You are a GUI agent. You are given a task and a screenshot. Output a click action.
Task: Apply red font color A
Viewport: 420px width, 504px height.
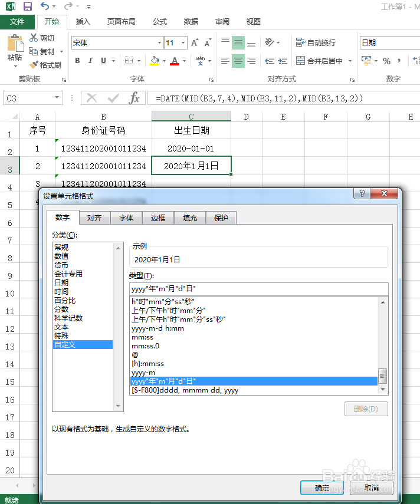(x=175, y=61)
